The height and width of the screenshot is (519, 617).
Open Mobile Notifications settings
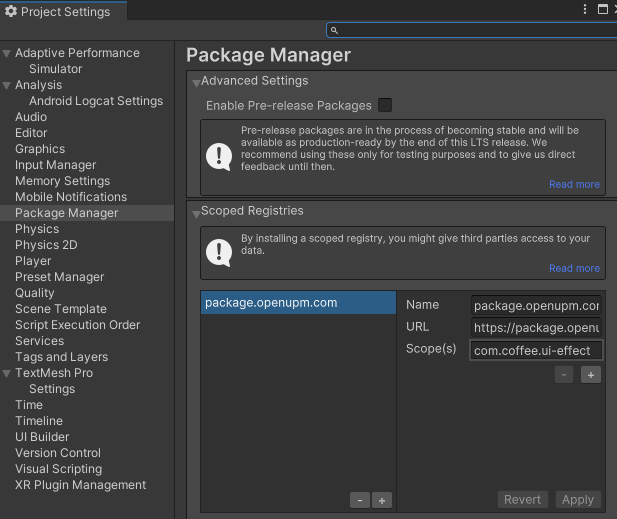coord(71,197)
